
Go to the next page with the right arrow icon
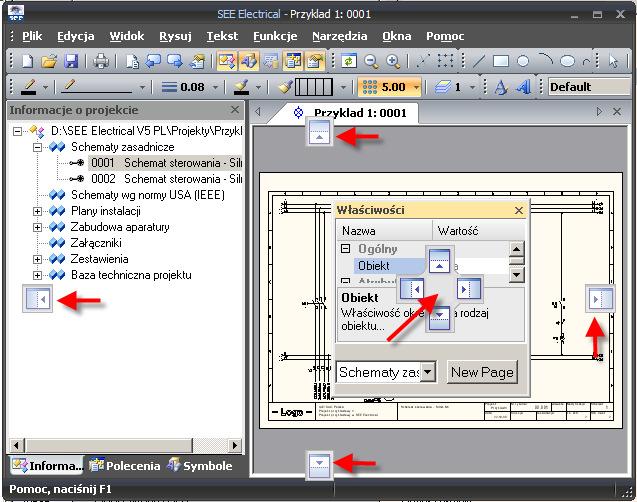pyautogui.click(x=175, y=61)
